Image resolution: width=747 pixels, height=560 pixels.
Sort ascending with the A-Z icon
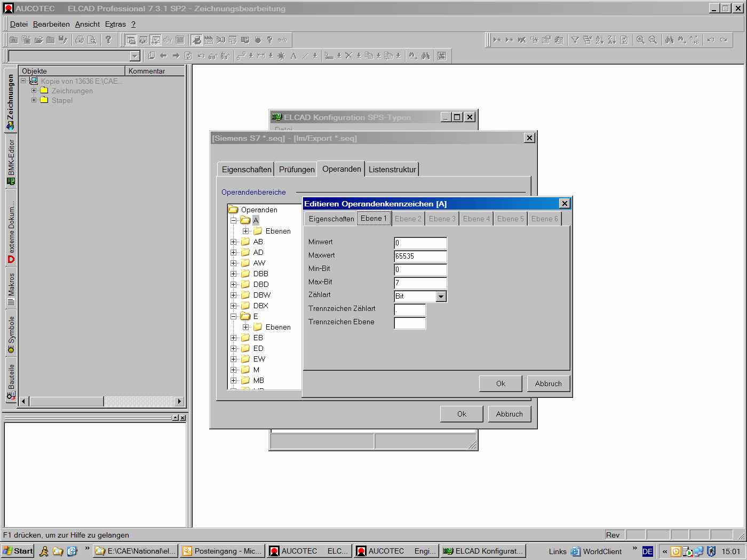tap(600, 40)
